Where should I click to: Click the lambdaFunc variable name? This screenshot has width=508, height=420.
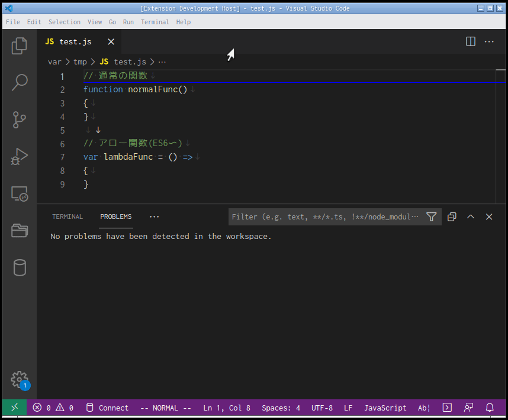[128, 157]
